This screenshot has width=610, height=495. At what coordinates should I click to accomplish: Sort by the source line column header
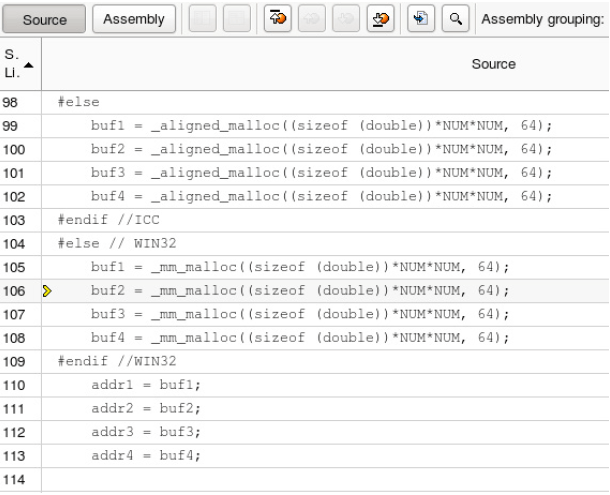20,64
